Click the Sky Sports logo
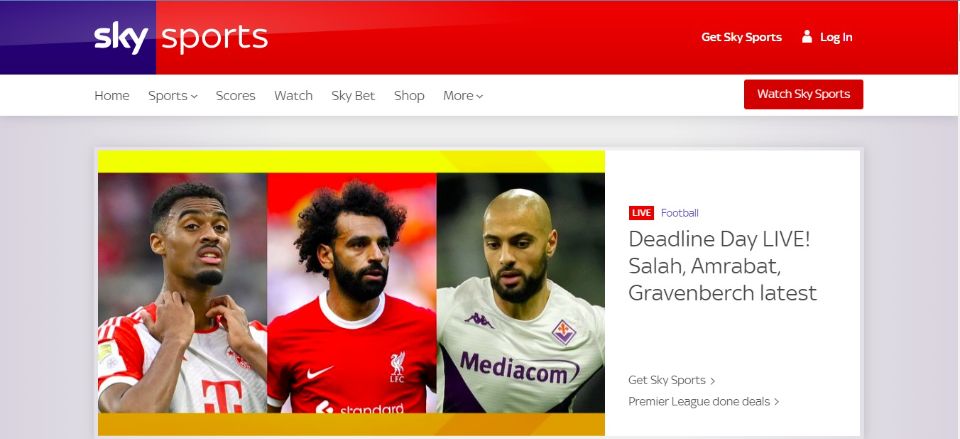Viewport: 960px width, 439px height. (x=181, y=37)
